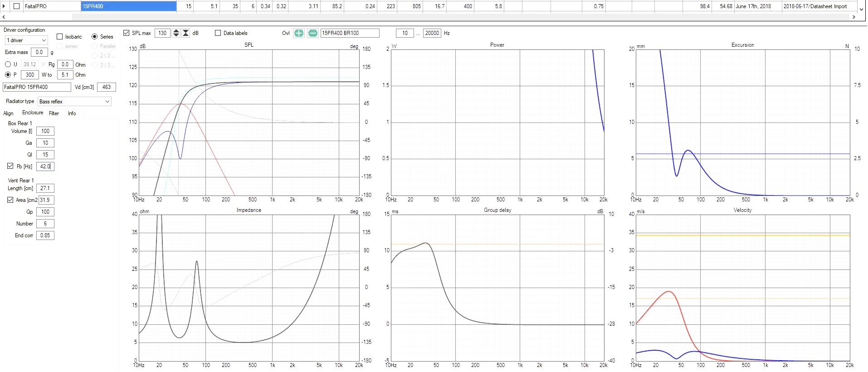Click the horizontal scrollbar of the driver table
This screenshot has height=372, width=868.
461,17
